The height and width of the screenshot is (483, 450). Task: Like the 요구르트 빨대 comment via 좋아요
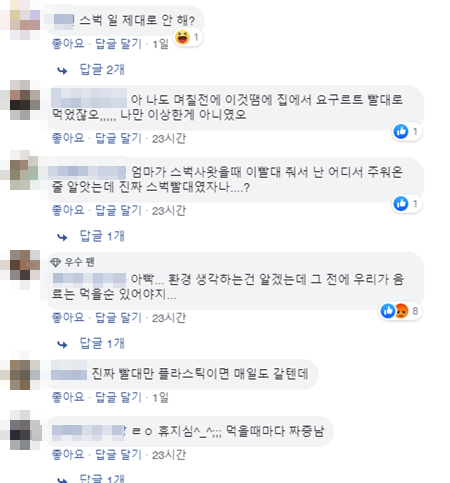click(x=68, y=138)
